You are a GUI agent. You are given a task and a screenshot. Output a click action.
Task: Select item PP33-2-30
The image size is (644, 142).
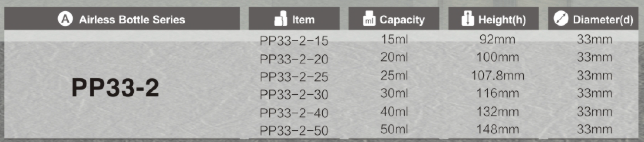point(294,94)
